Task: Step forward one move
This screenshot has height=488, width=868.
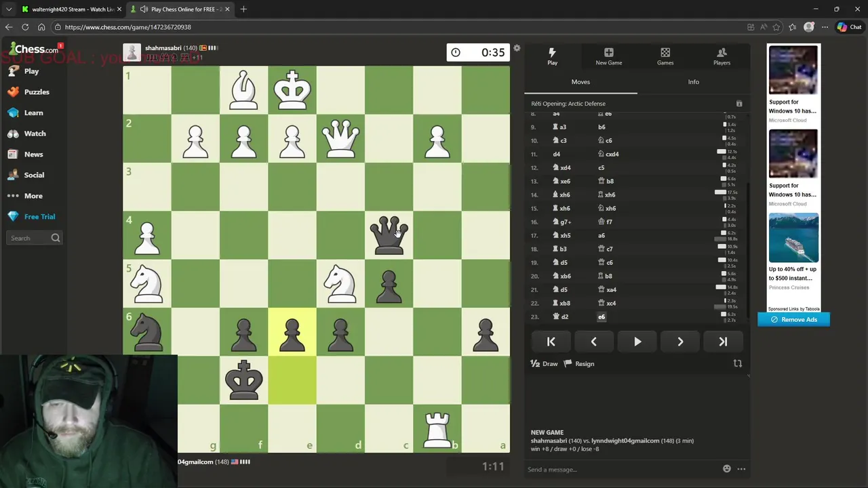Action: tap(680, 342)
